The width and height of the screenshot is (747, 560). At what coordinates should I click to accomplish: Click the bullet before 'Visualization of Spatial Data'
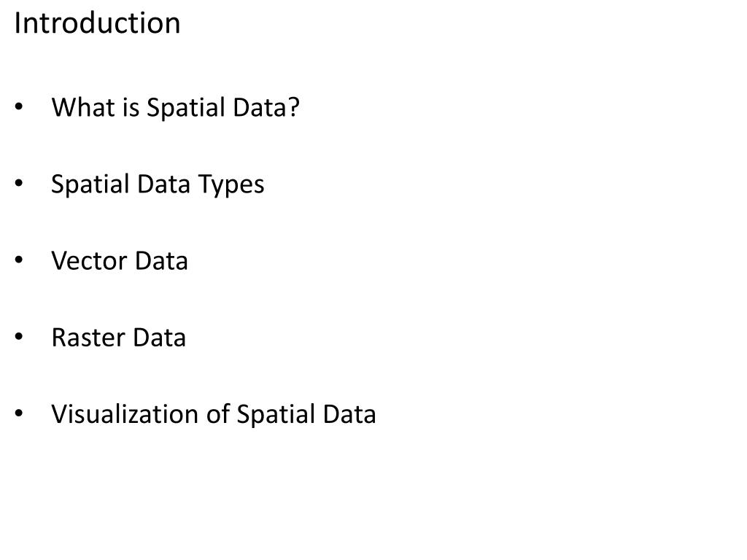coord(20,415)
